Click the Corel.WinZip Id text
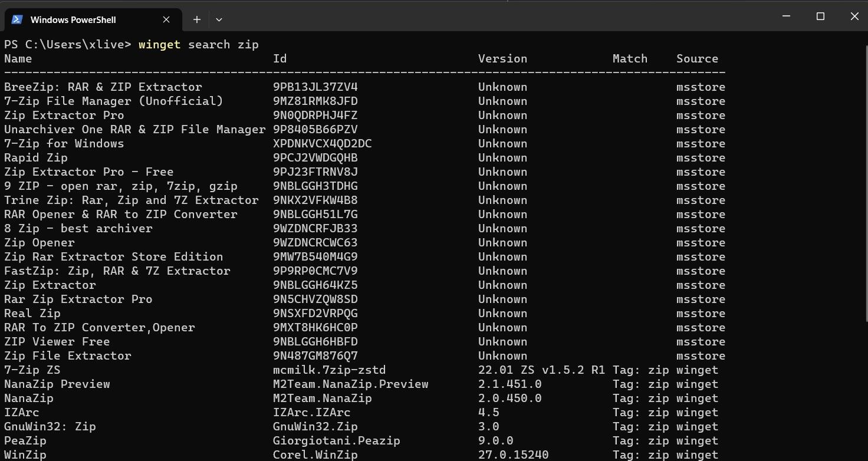The height and width of the screenshot is (461, 868). pyautogui.click(x=315, y=455)
